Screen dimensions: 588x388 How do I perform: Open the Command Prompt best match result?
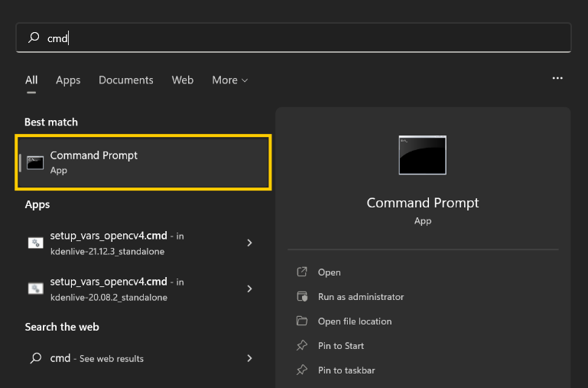click(x=143, y=162)
